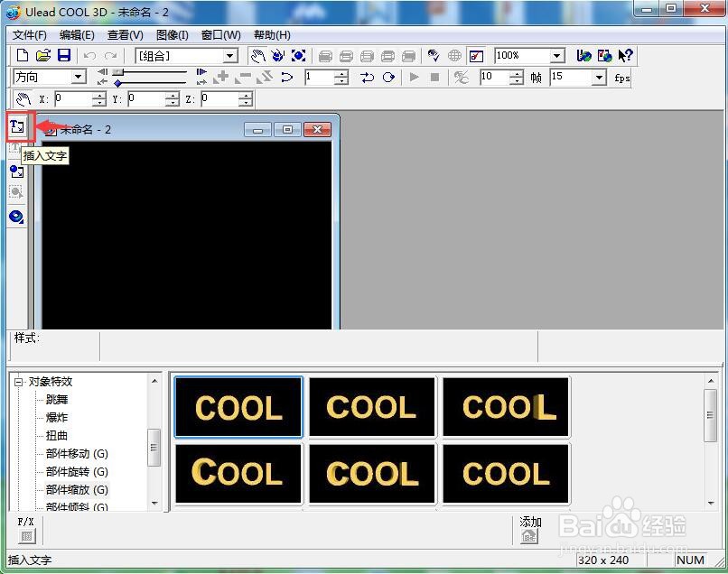
Task: Click the Add keyframe plus icon
Action: (221, 77)
